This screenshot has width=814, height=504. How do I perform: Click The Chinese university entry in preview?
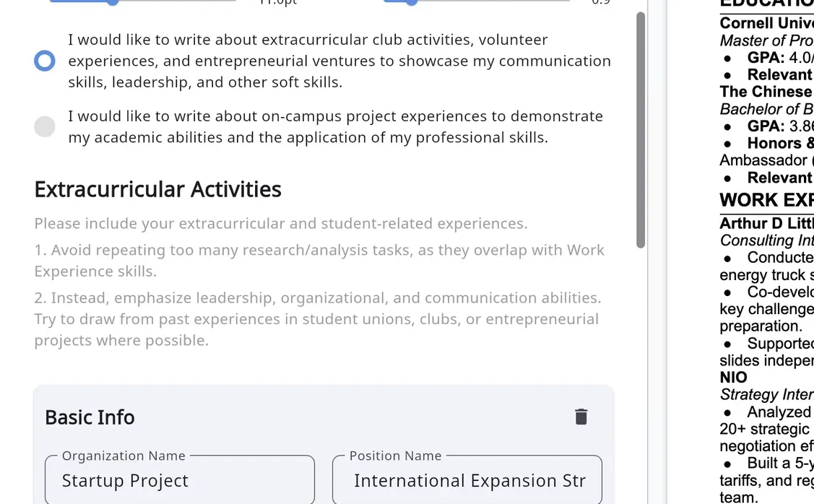click(766, 92)
